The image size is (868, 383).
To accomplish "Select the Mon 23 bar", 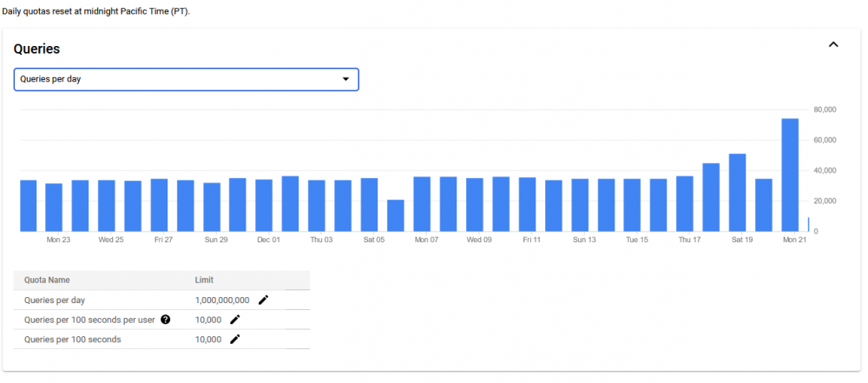I will tap(54, 208).
